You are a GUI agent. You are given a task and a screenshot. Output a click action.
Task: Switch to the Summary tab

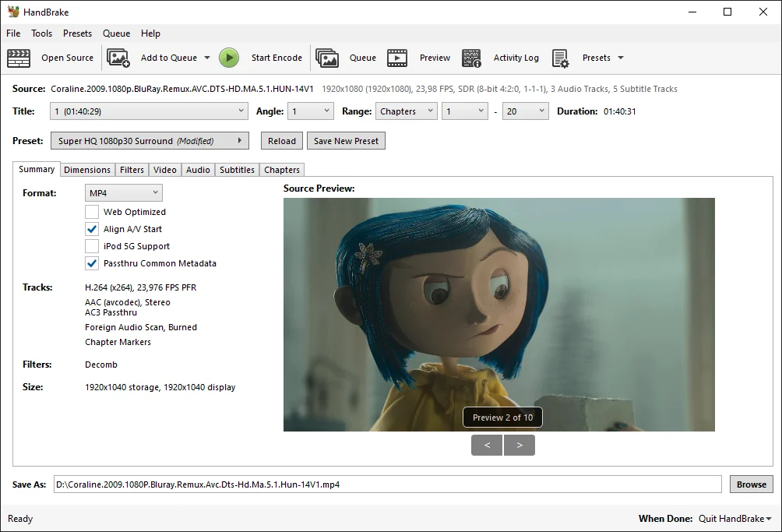coord(37,169)
